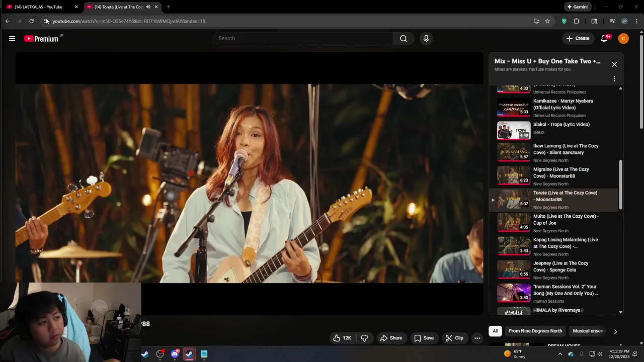The image size is (644, 362).
Task: Mute the Torete tab audio icon
Action: point(148,7)
